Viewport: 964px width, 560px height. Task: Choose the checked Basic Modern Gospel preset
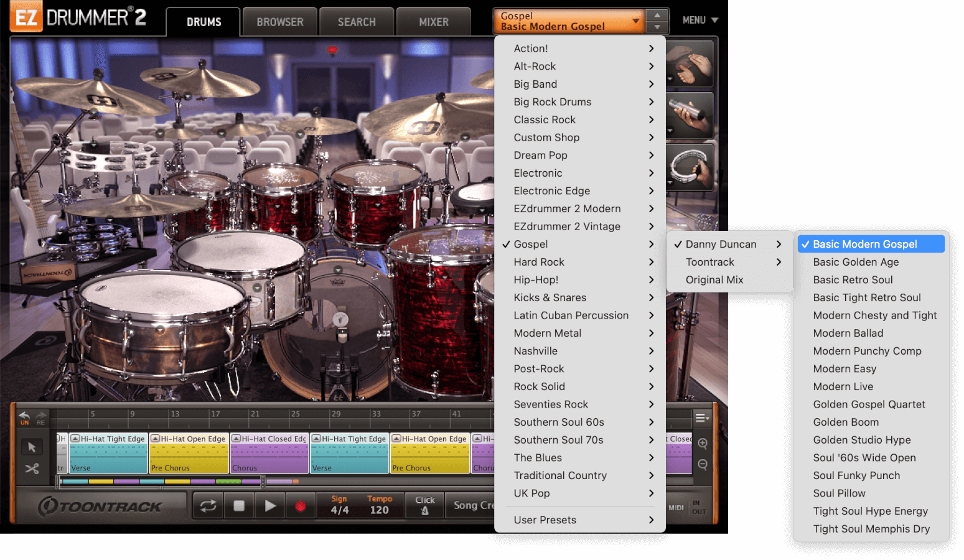871,245
